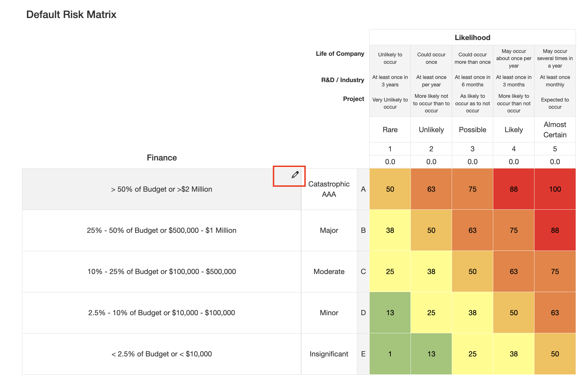The width and height of the screenshot is (588, 381).
Task: Click the Minor severity label
Action: click(329, 313)
